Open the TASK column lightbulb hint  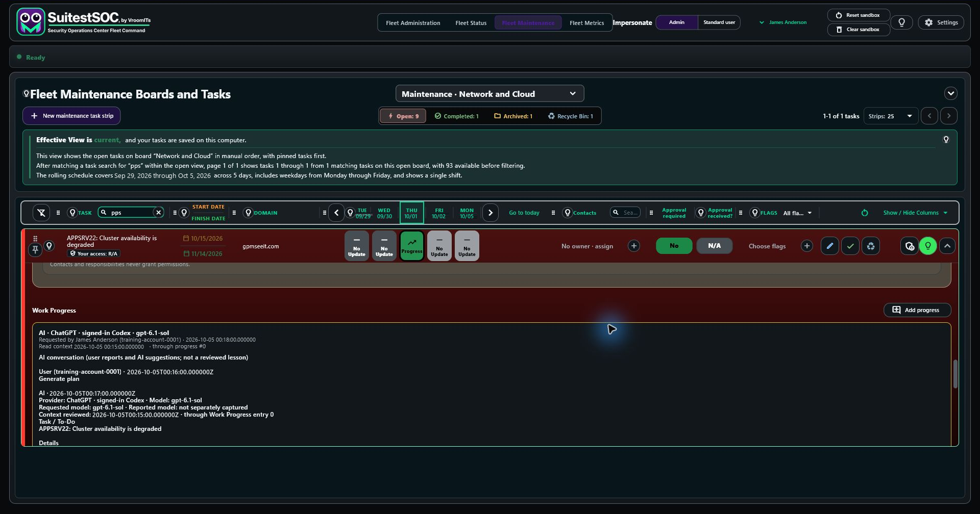tap(72, 213)
